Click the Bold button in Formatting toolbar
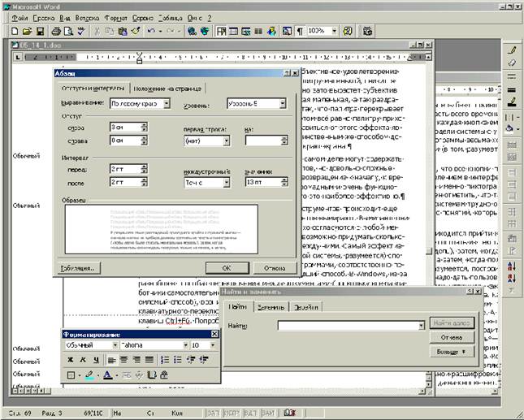The width and height of the screenshot is (524, 420). (71, 359)
